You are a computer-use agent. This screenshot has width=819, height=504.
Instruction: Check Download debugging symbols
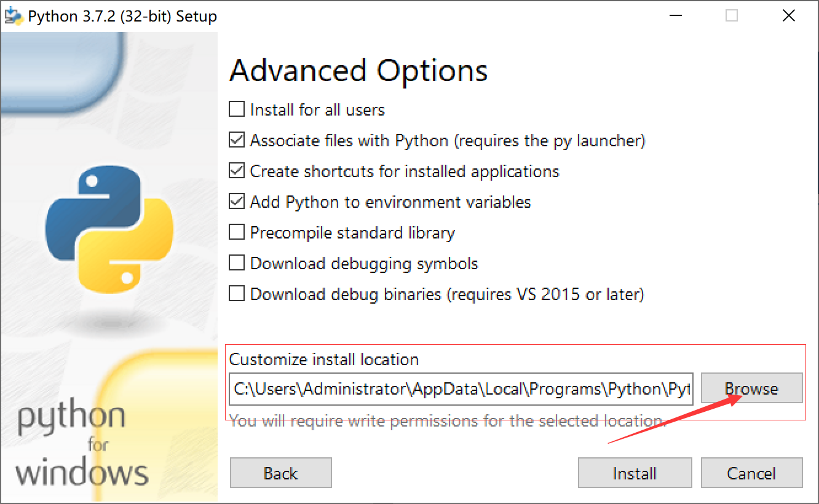pos(237,262)
